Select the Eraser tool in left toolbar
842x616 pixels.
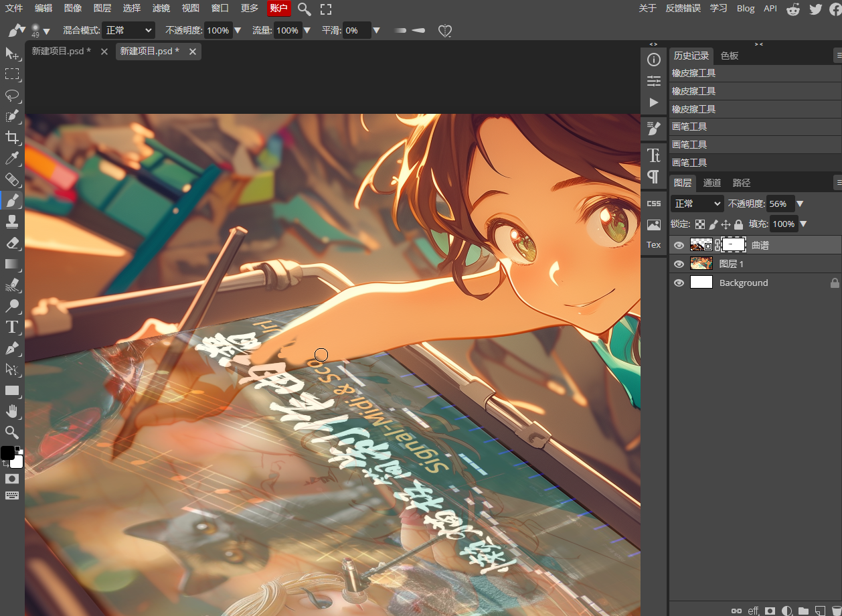(x=12, y=242)
